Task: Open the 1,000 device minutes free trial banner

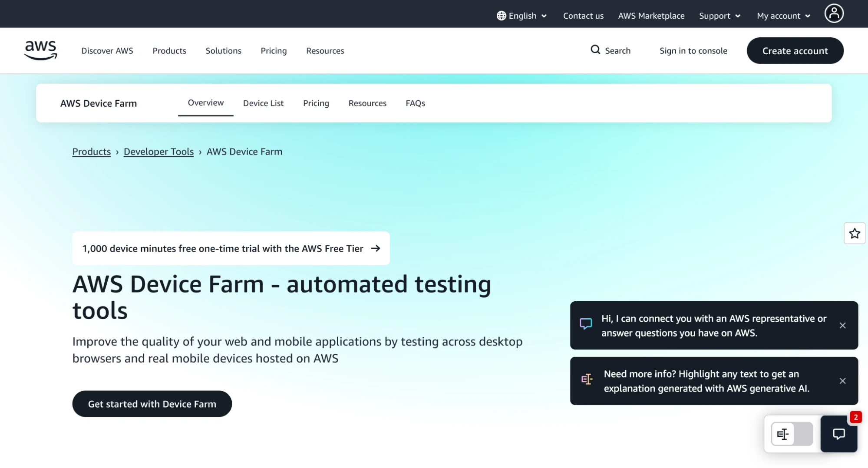Action: point(231,248)
